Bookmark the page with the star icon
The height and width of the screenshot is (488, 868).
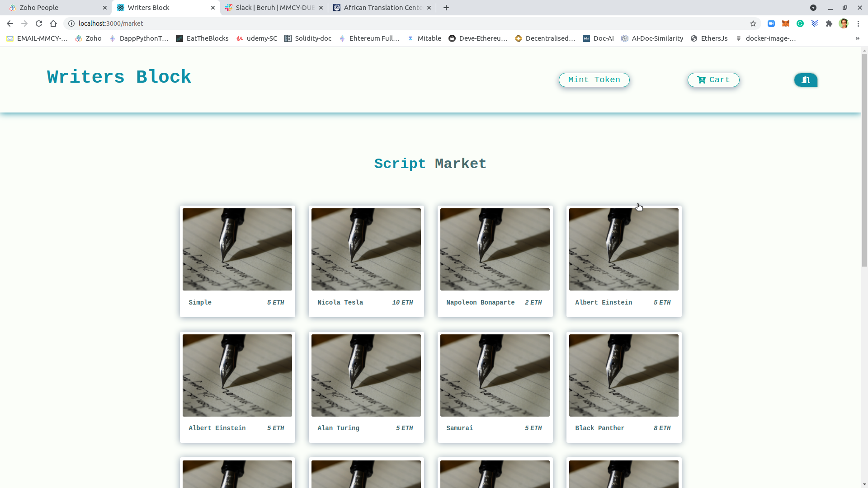coord(753,23)
